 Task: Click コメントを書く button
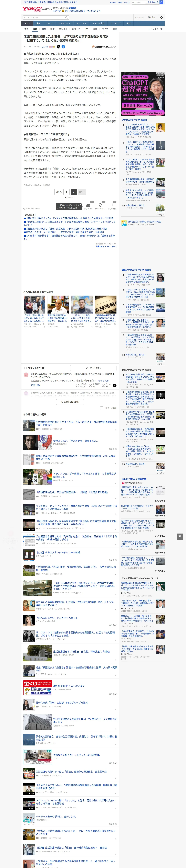[x=93, y=368]
